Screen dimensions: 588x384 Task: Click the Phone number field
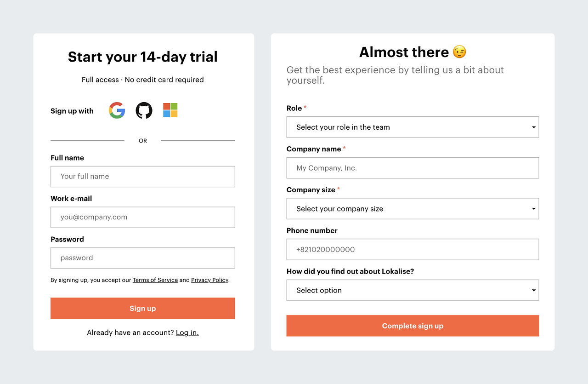click(412, 249)
